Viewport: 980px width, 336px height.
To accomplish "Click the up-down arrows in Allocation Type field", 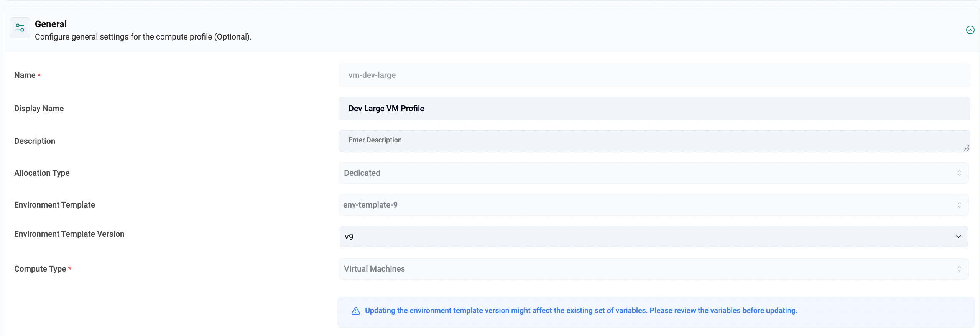I will [959, 173].
